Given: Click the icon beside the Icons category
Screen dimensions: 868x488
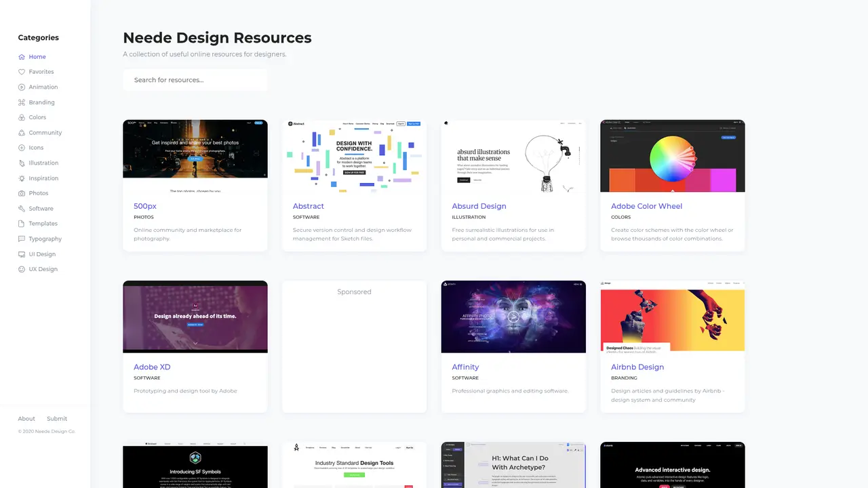Looking at the screenshot, I should 22,148.
